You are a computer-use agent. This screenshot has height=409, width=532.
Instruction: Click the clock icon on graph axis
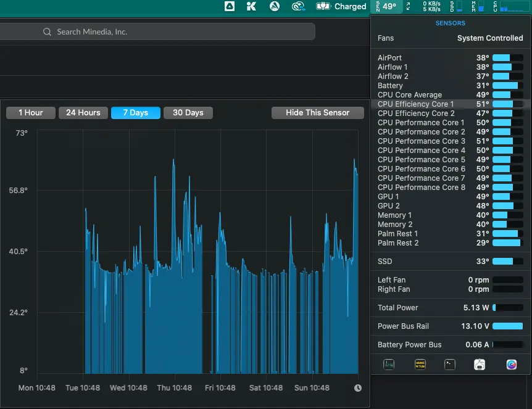click(358, 388)
